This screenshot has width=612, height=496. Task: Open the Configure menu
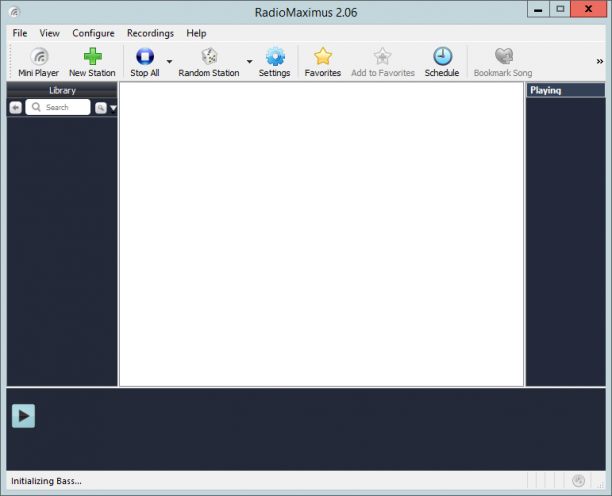tap(93, 33)
